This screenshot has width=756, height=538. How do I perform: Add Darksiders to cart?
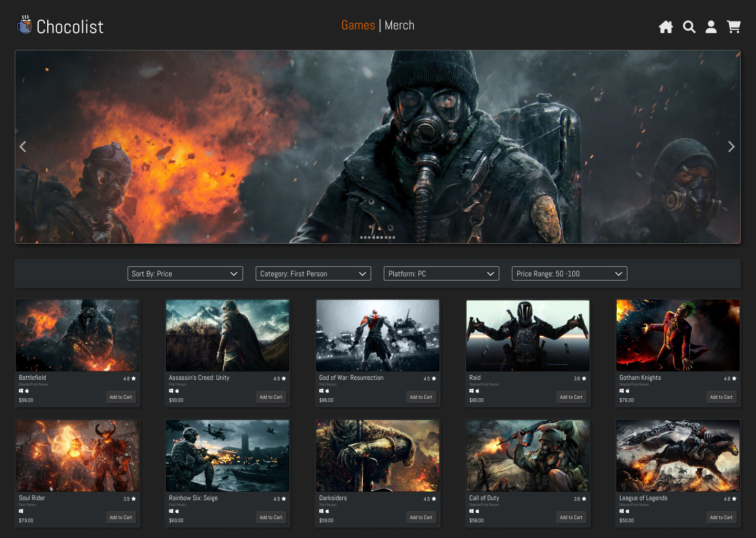pyautogui.click(x=421, y=518)
